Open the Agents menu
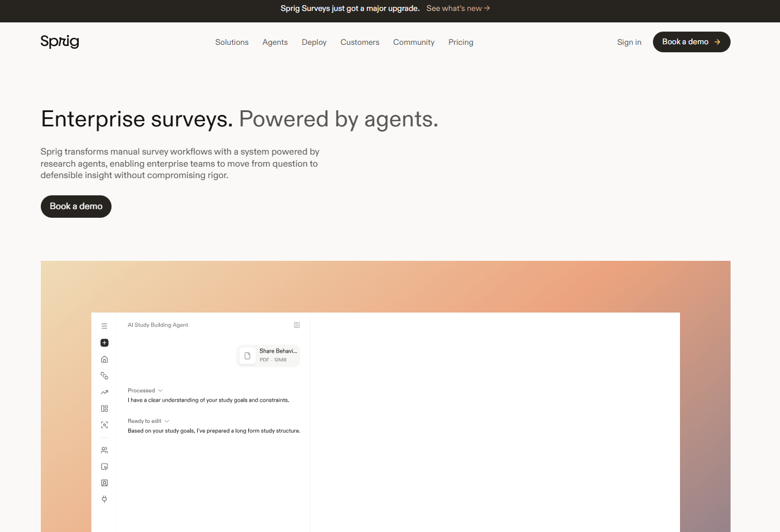This screenshot has height=532, width=780. 275,42
